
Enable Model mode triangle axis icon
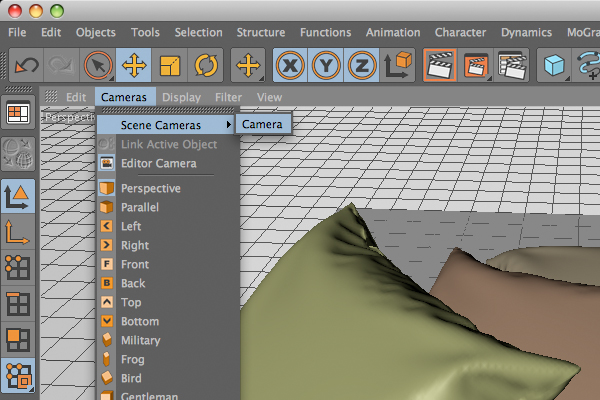pyautogui.click(x=18, y=196)
